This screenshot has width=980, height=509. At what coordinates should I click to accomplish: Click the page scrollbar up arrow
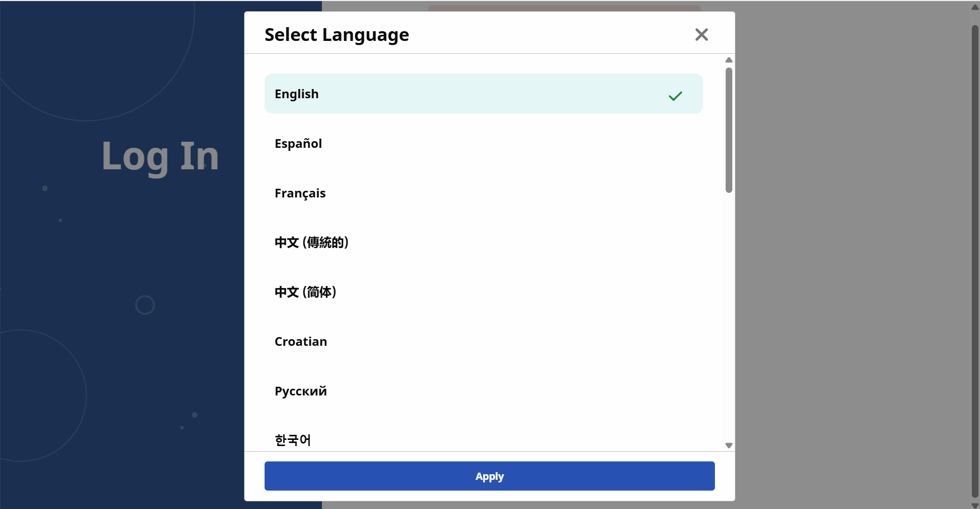(975, 7)
